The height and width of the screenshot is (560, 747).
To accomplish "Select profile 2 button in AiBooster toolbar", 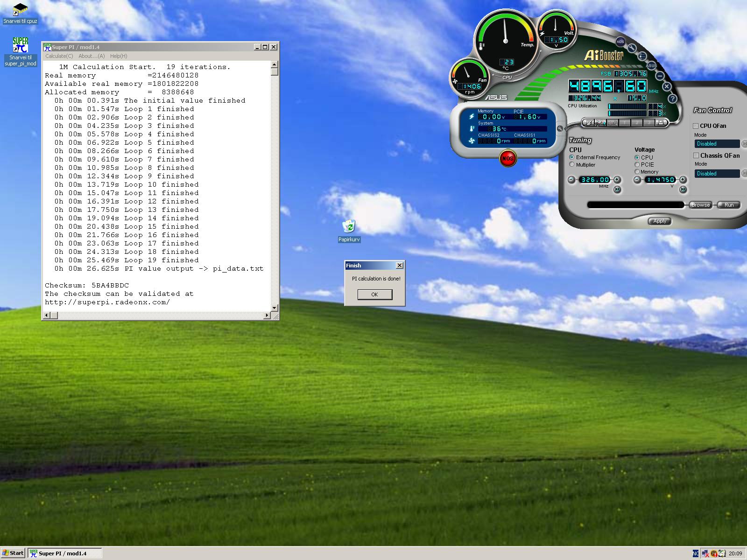I will pos(637,123).
